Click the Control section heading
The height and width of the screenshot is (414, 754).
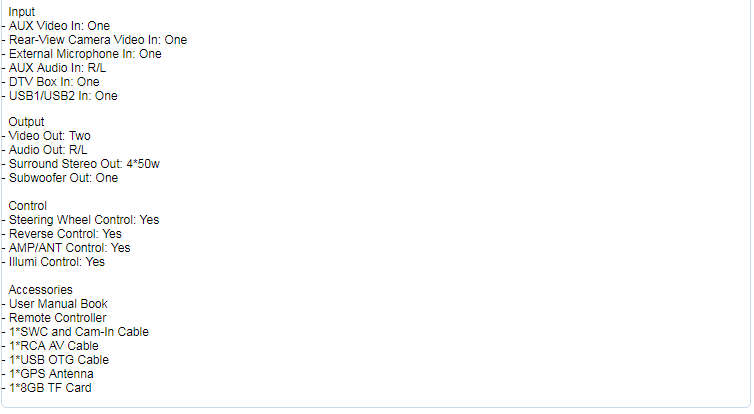(x=27, y=206)
